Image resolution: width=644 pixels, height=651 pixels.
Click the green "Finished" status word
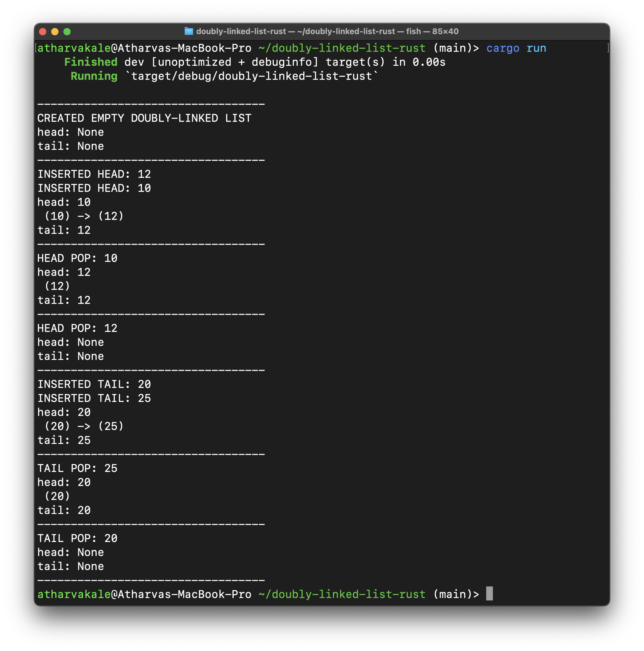(91, 62)
